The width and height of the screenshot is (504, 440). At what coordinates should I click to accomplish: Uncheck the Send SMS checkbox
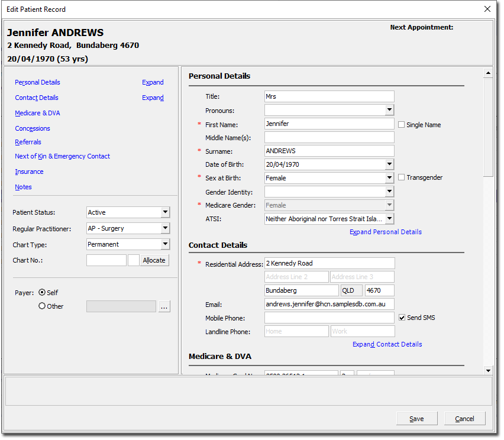pyautogui.click(x=402, y=318)
